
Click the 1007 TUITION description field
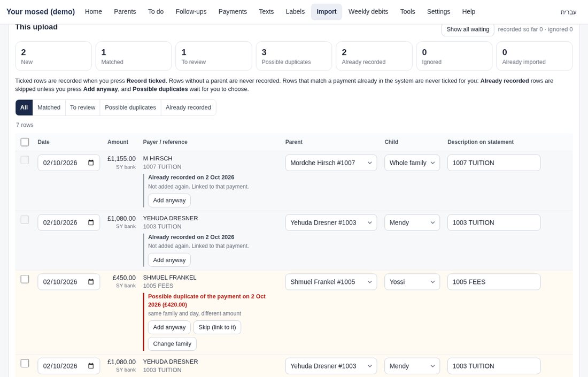493,163
